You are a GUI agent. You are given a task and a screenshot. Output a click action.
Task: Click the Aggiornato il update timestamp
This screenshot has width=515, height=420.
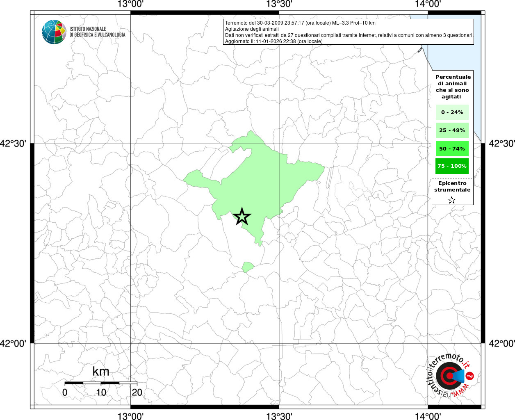(x=274, y=41)
